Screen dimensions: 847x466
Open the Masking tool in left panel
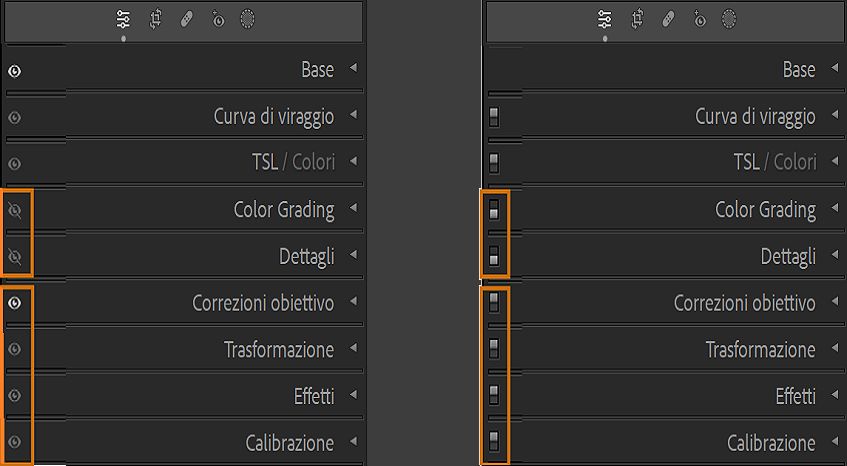pyautogui.click(x=247, y=19)
